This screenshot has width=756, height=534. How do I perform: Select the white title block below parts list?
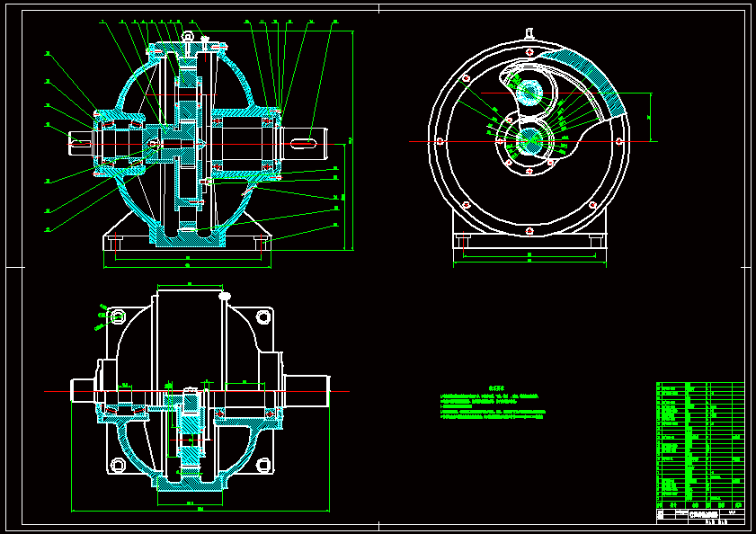click(x=700, y=516)
